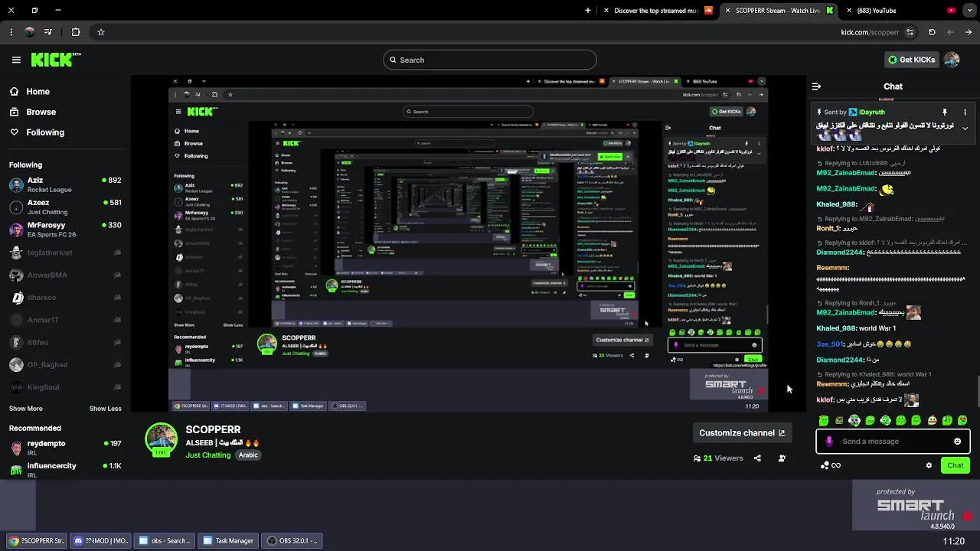Open Aziz channel in Following list
980x551 pixels.
point(65,184)
